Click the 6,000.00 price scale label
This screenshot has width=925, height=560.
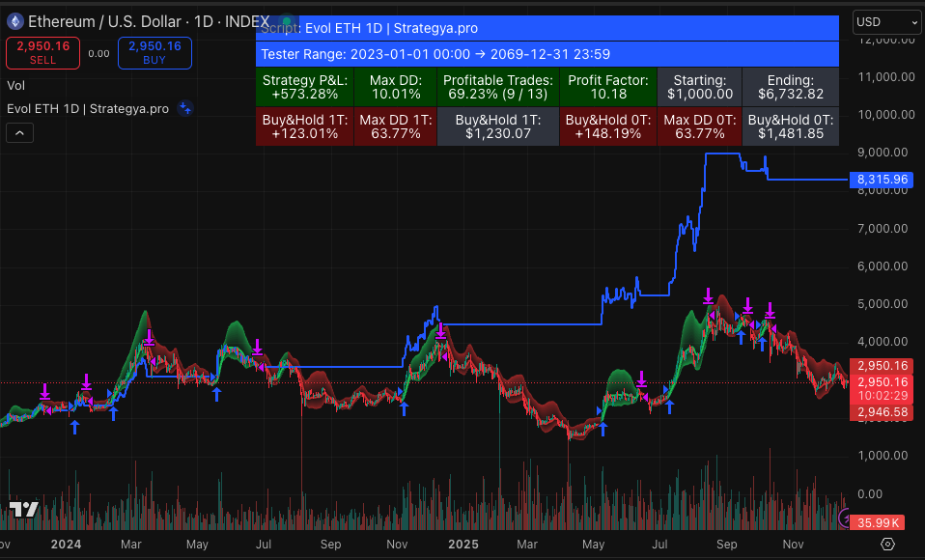coord(882,266)
